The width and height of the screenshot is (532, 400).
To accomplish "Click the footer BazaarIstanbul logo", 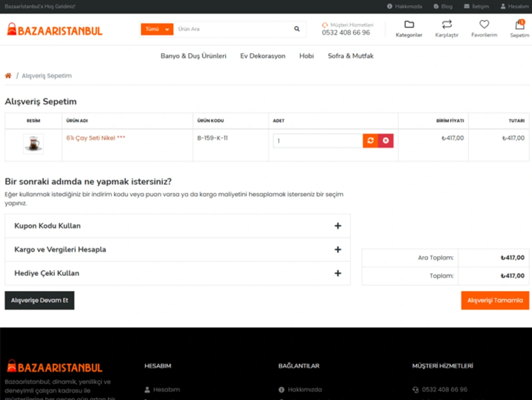I will [x=55, y=367].
